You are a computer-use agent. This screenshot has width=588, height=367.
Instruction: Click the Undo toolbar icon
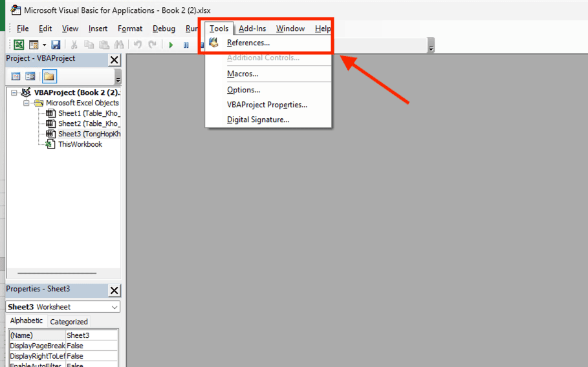138,45
